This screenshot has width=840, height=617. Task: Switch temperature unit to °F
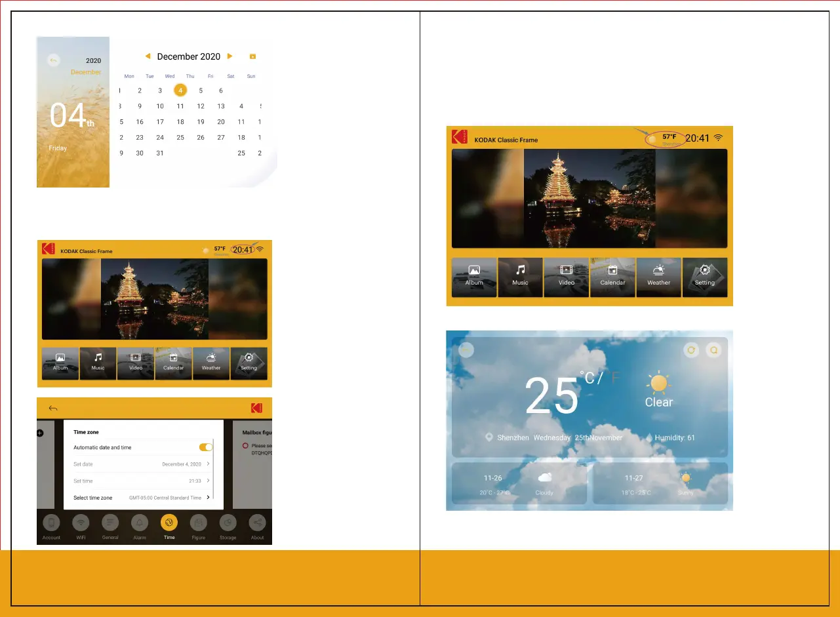coord(615,378)
